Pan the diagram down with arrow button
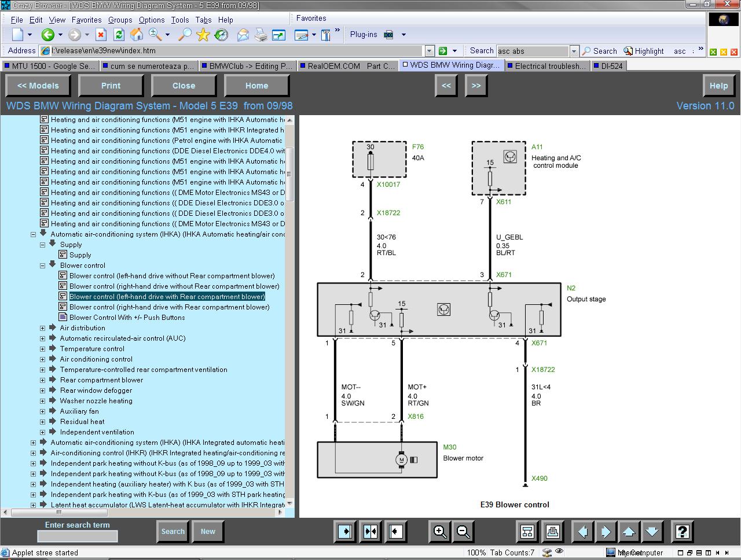741x560 pixels. (x=652, y=532)
